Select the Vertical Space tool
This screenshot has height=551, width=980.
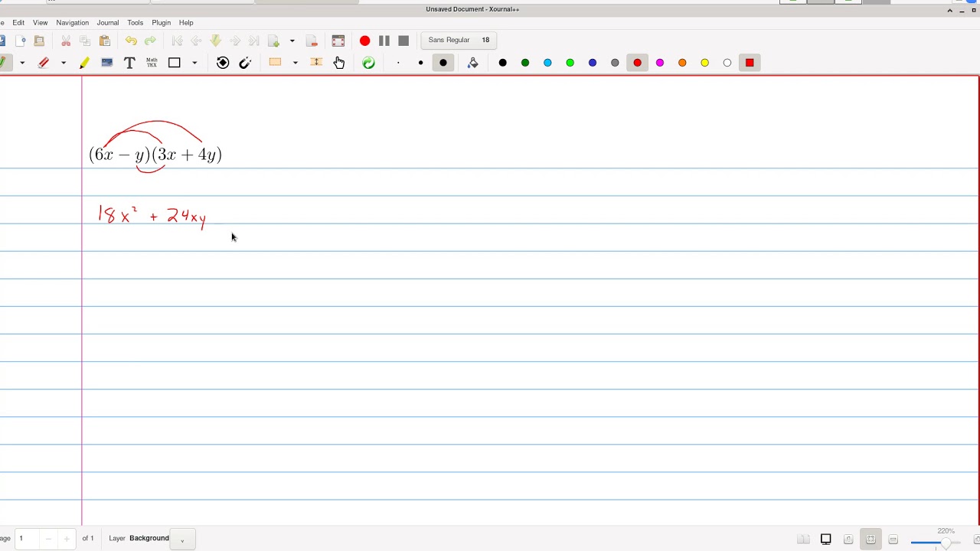(x=316, y=63)
